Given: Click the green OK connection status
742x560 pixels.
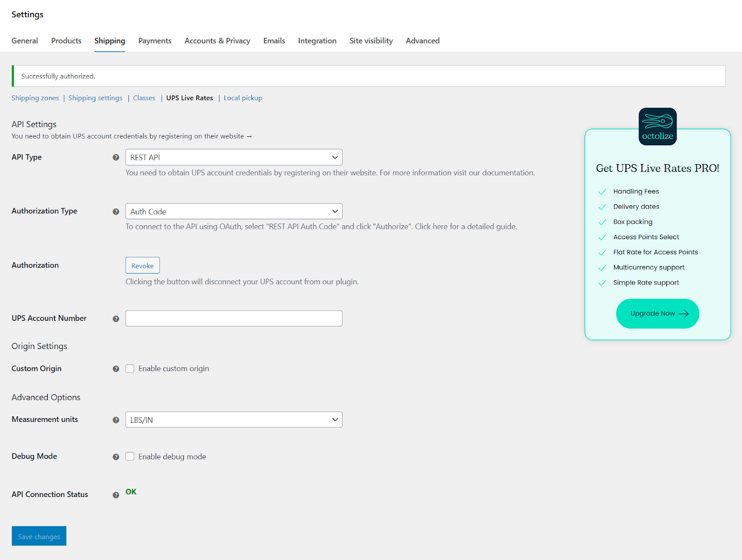Looking at the screenshot, I should point(131,492).
